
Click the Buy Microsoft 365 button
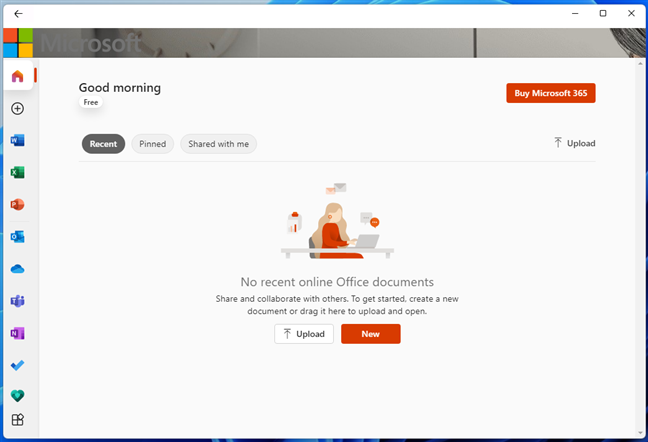click(551, 93)
